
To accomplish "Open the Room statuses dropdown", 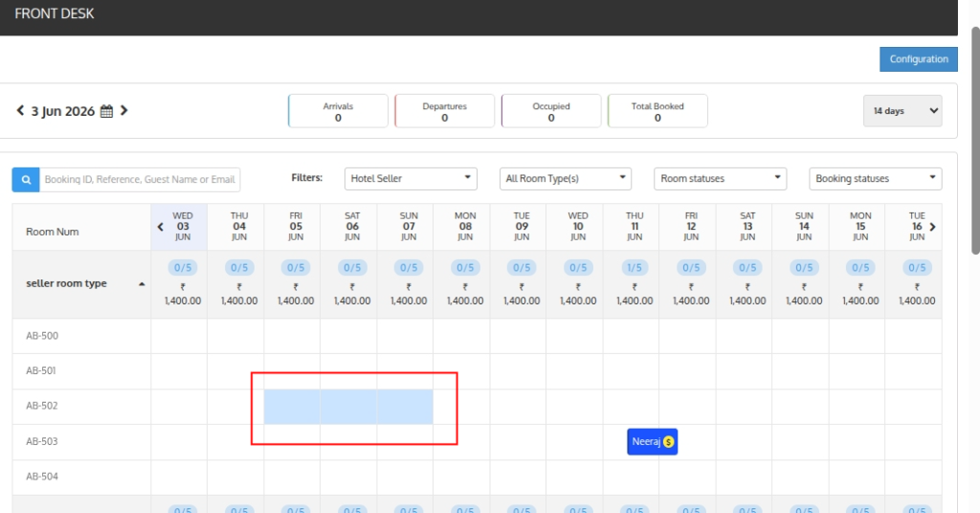I will [x=720, y=179].
